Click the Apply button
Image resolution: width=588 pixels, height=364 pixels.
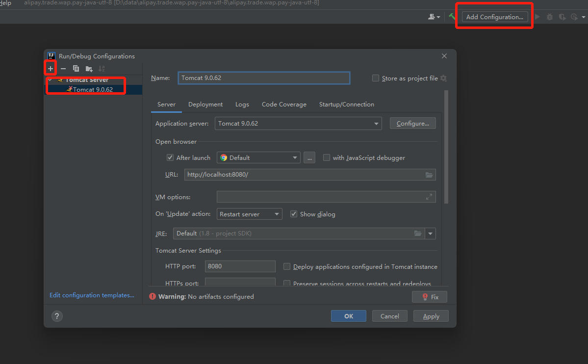[431, 316]
